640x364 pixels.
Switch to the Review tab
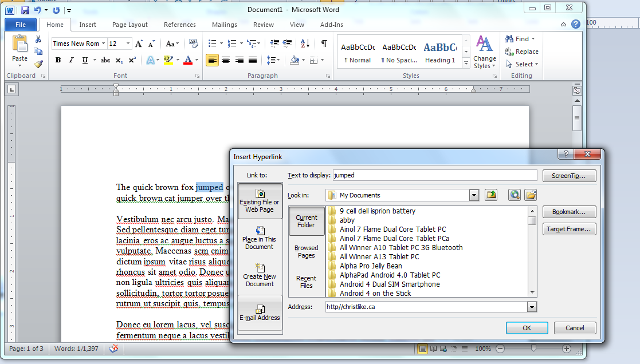263,25
